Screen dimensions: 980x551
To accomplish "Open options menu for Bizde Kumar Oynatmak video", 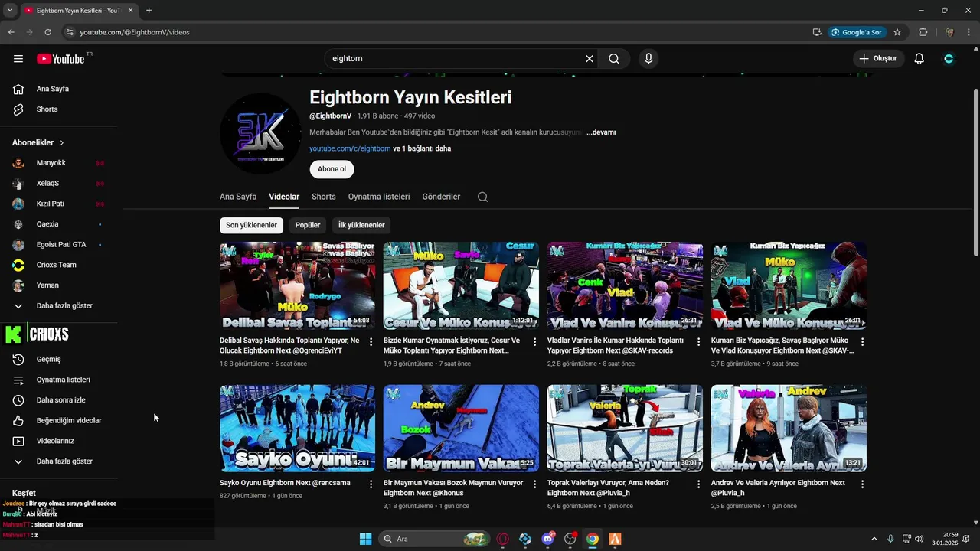I will [x=535, y=342].
